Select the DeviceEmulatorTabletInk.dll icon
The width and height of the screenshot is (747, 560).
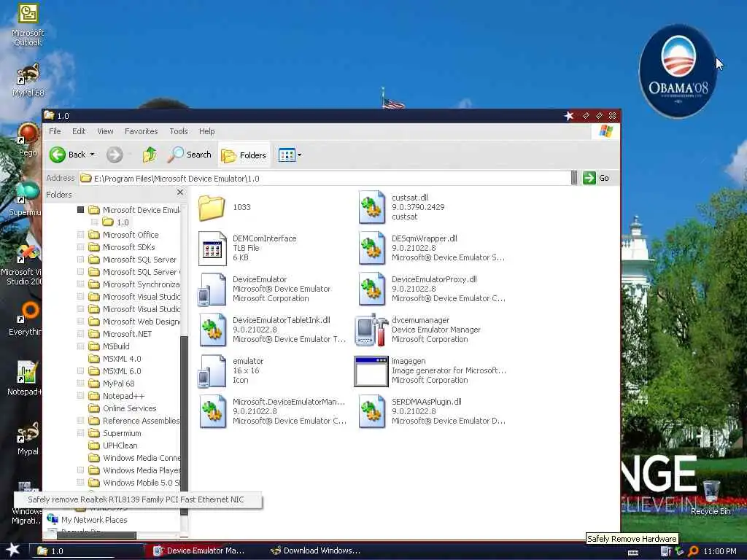coord(212,330)
